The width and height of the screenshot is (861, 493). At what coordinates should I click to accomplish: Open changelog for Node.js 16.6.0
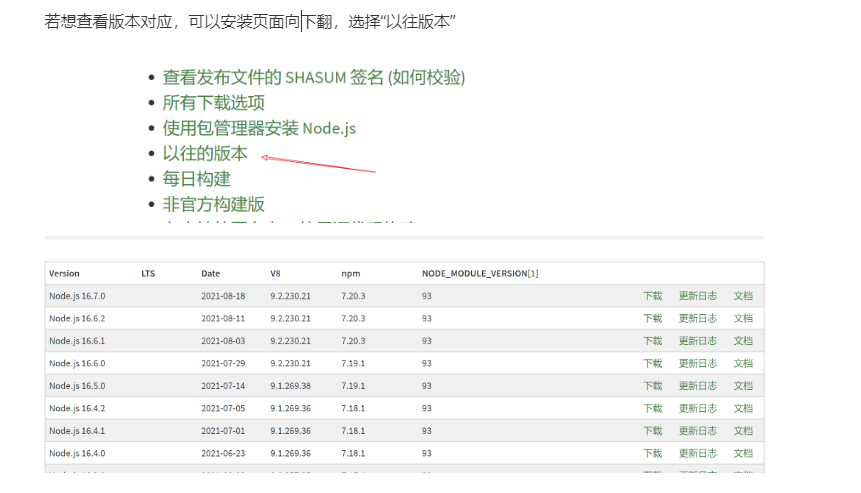coord(697,363)
